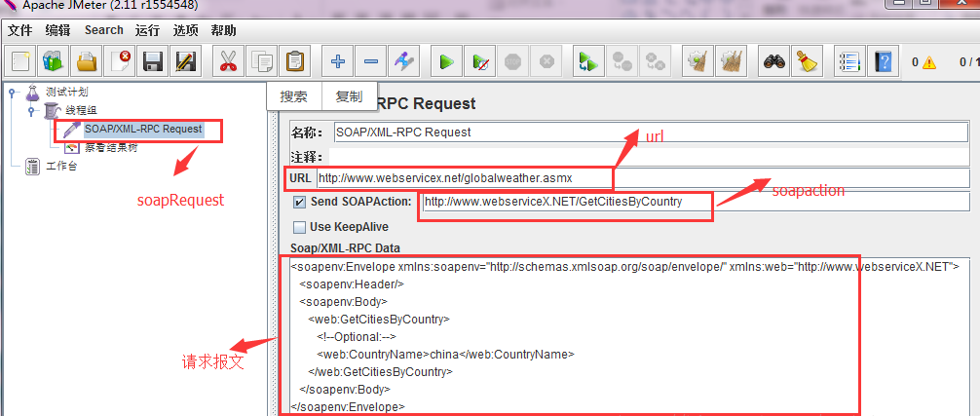
Task: Collapse the 线程组 tree node toggle
Action: coord(30,111)
